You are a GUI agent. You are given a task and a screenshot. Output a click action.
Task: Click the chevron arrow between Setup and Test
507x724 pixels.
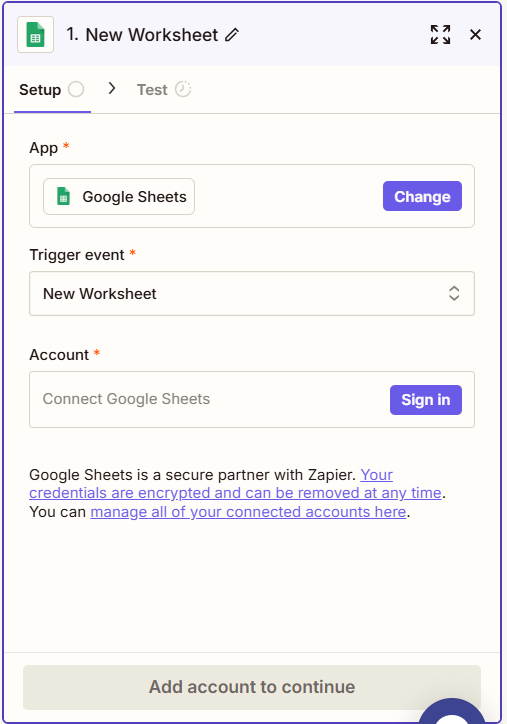click(111, 88)
